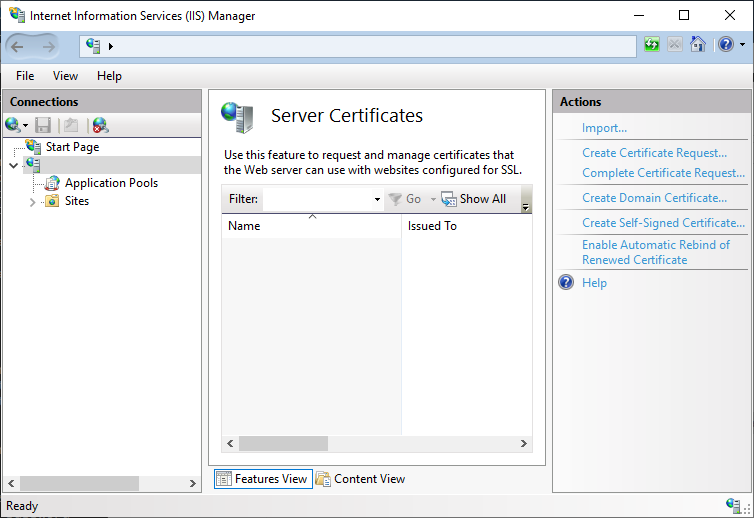
Task: Select the Application Pools node
Action: pyautogui.click(x=111, y=183)
